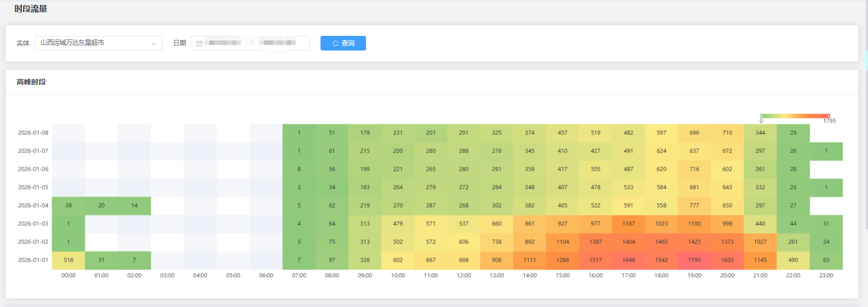
Task: Click the heatmap cell showing 777
Action: 694,206
